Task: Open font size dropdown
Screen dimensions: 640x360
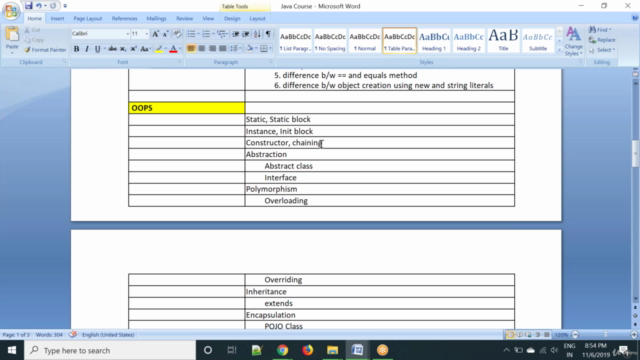Action: point(147,34)
